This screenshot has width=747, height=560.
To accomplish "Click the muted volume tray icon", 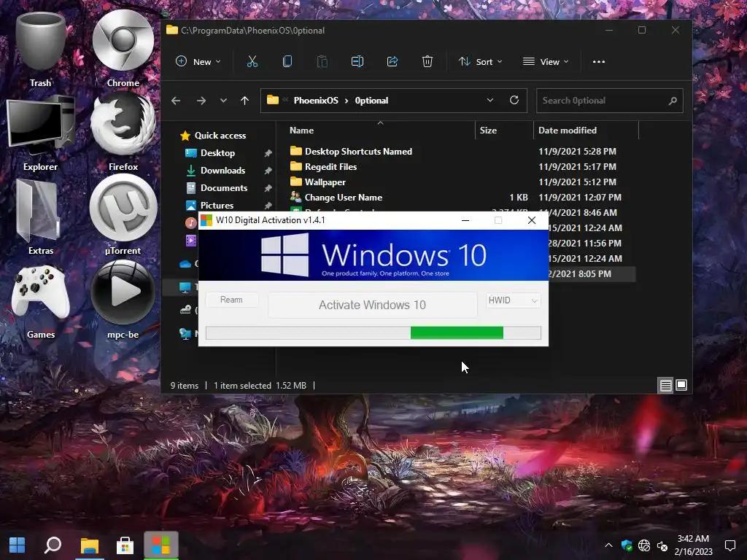I will pos(662,545).
